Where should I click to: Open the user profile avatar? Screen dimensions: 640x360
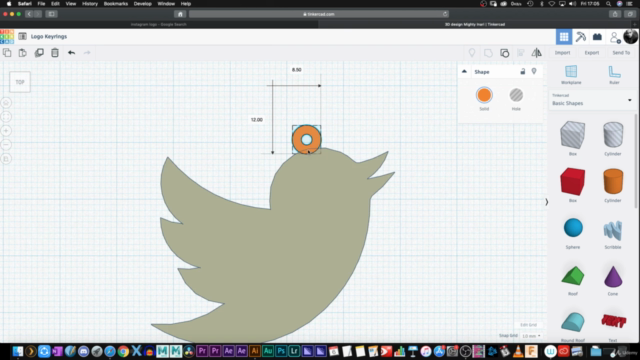tap(631, 36)
